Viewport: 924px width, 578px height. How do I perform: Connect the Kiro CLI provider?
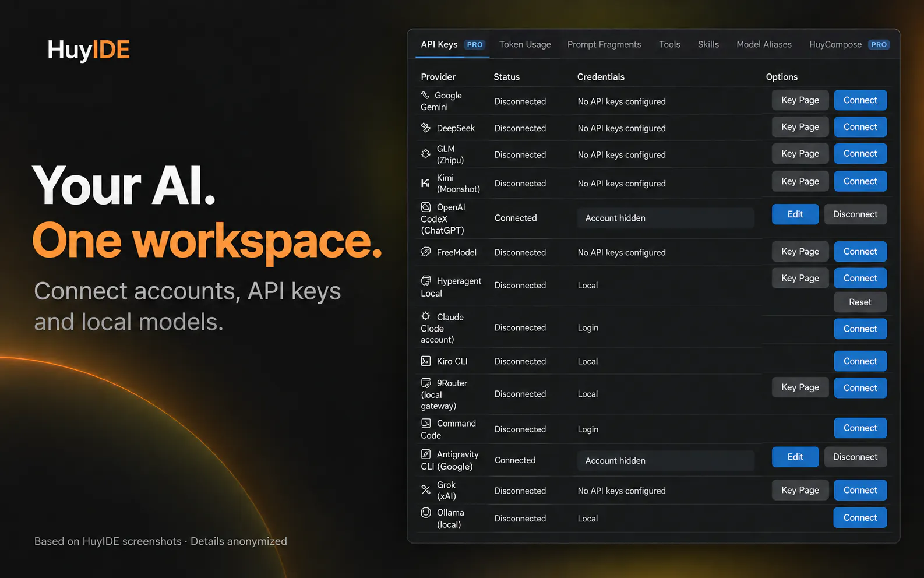pos(860,361)
